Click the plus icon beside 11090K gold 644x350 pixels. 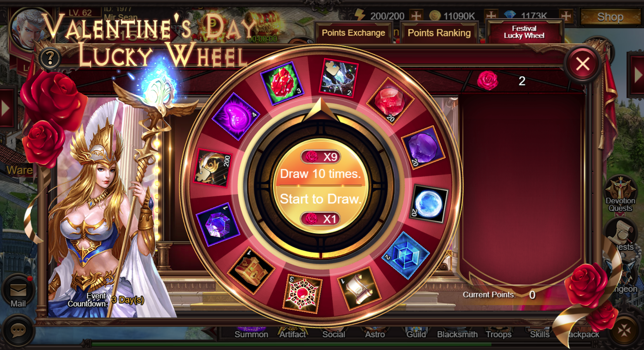click(x=491, y=16)
